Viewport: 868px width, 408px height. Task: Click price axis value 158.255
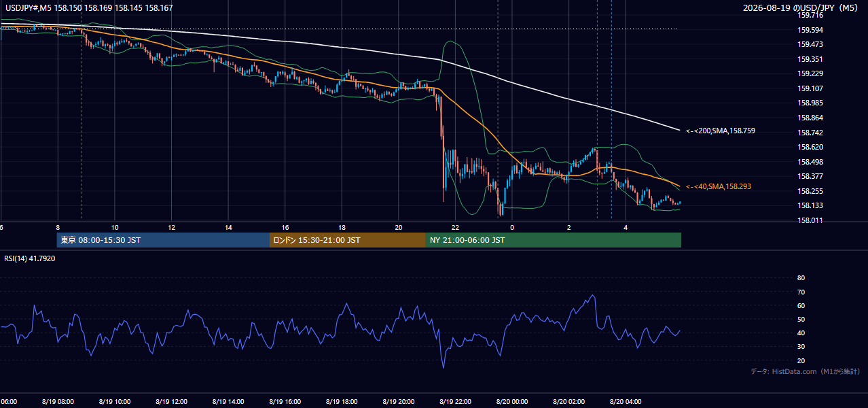(x=810, y=191)
